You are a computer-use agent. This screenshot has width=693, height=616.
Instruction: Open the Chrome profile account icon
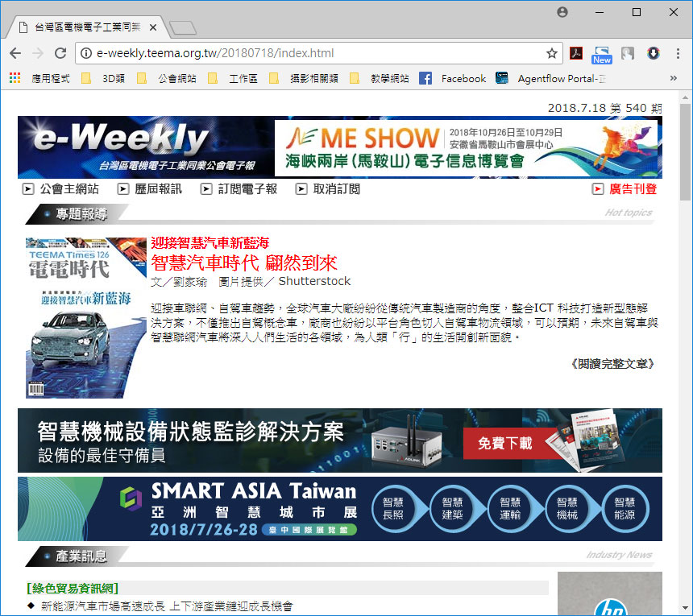click(562, 12)
